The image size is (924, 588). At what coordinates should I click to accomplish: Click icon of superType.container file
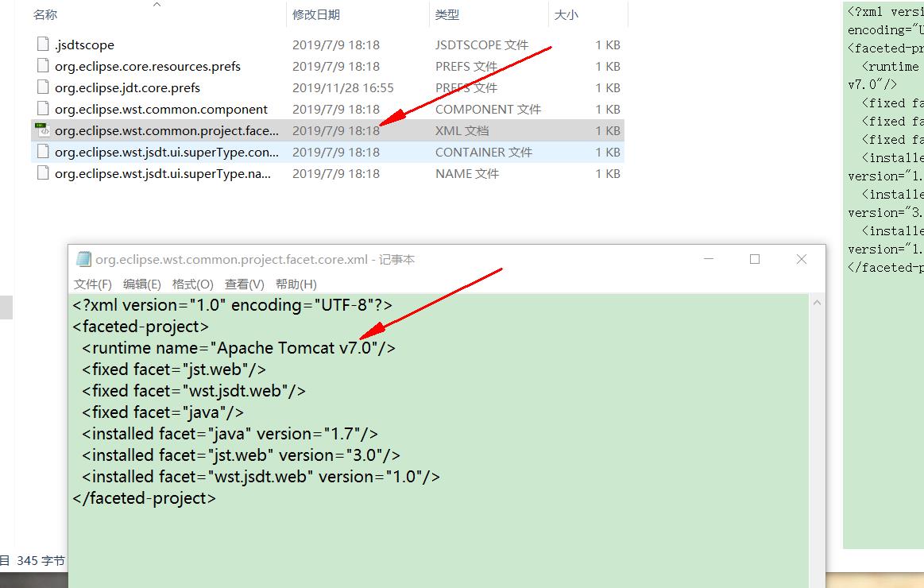[x=42, y=152]
